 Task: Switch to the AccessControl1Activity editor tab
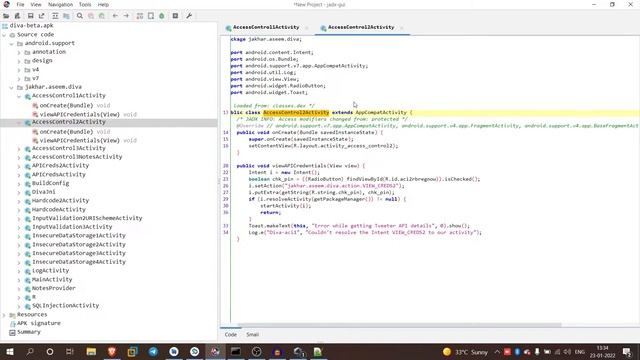tap(266, 27)
